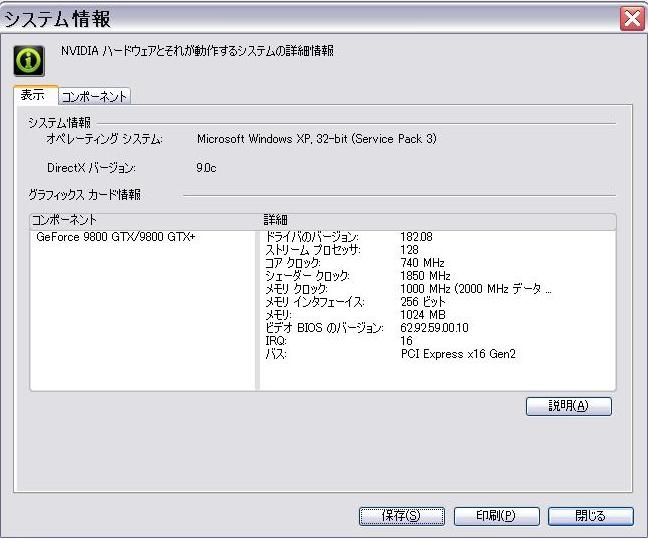Click the メモリ インタフェース value 256 ビット

(422, 302)
